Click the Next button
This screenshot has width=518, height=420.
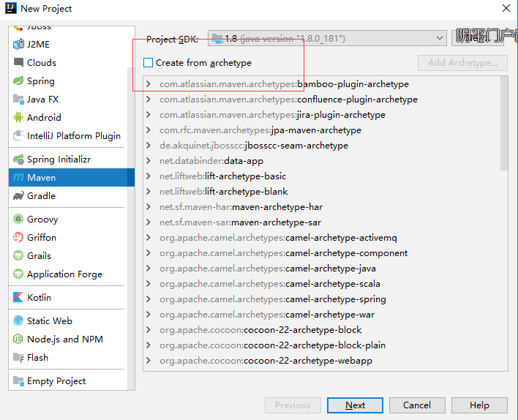[x=355, y=405]
